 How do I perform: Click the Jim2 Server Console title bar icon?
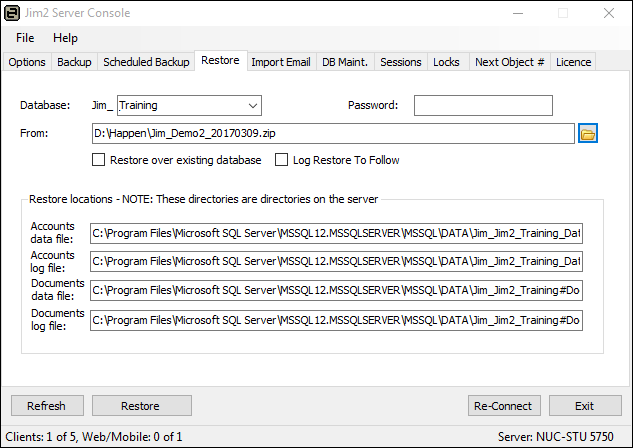point(12,13)
